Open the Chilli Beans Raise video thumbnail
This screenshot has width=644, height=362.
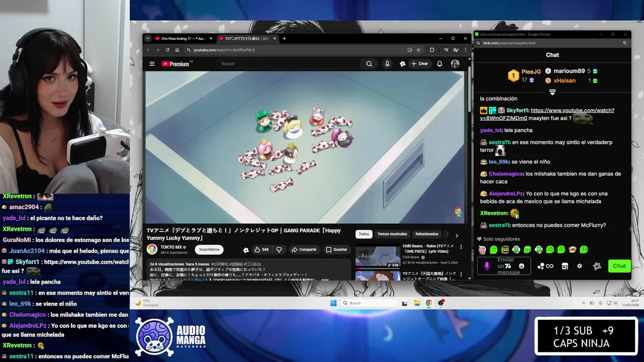coord(378,255)
